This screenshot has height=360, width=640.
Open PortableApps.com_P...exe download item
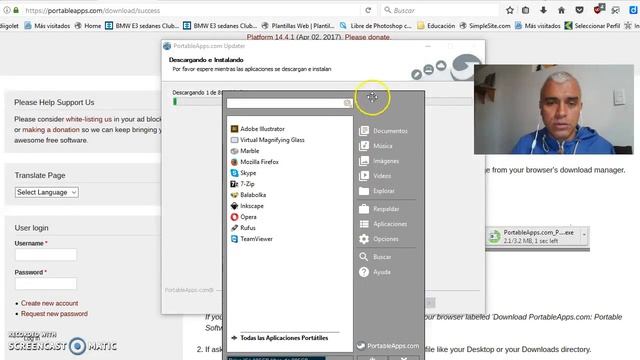tap(533, 236)
